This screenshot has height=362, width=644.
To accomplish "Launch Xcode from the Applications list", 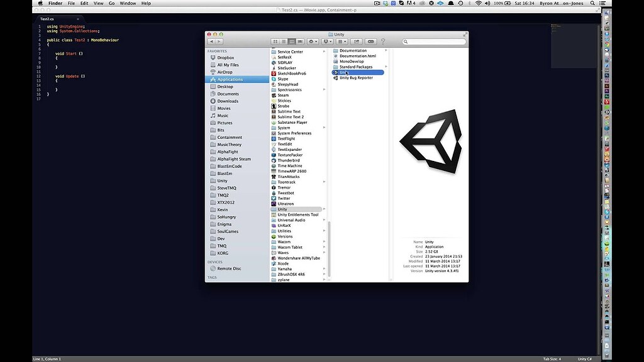I will (283, 263).
